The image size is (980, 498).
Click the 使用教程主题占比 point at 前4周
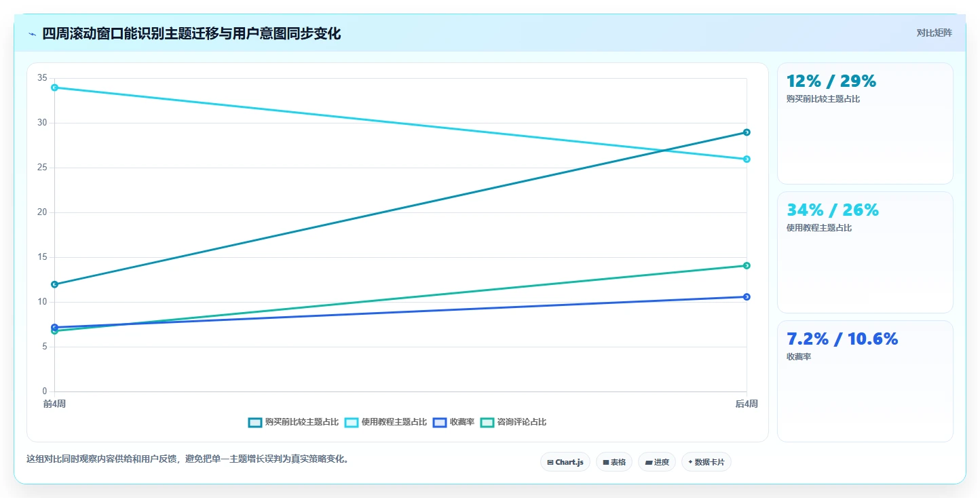pos(54,88)
